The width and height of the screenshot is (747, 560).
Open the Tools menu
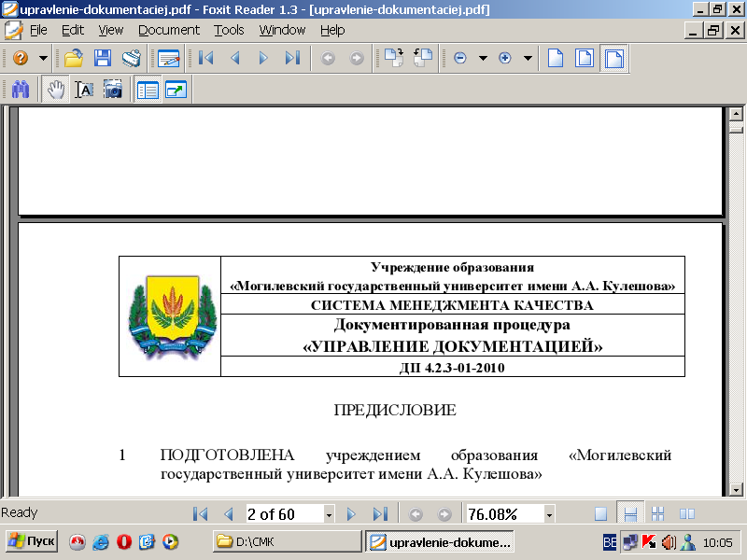pos(229,30)
